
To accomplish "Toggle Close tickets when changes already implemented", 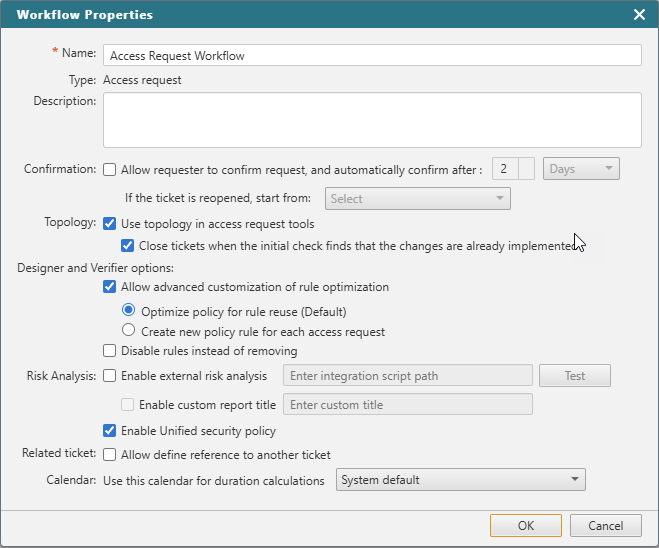I will (128, 245).
